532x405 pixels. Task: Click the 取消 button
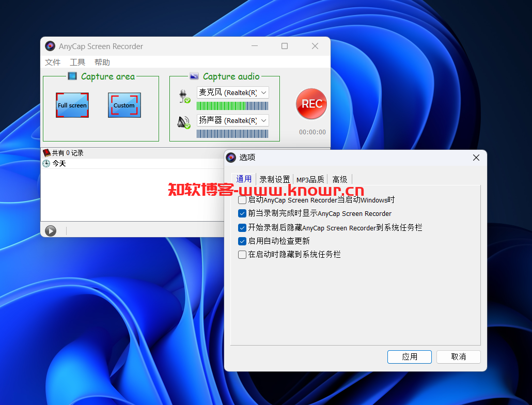[x=458, y=357]
